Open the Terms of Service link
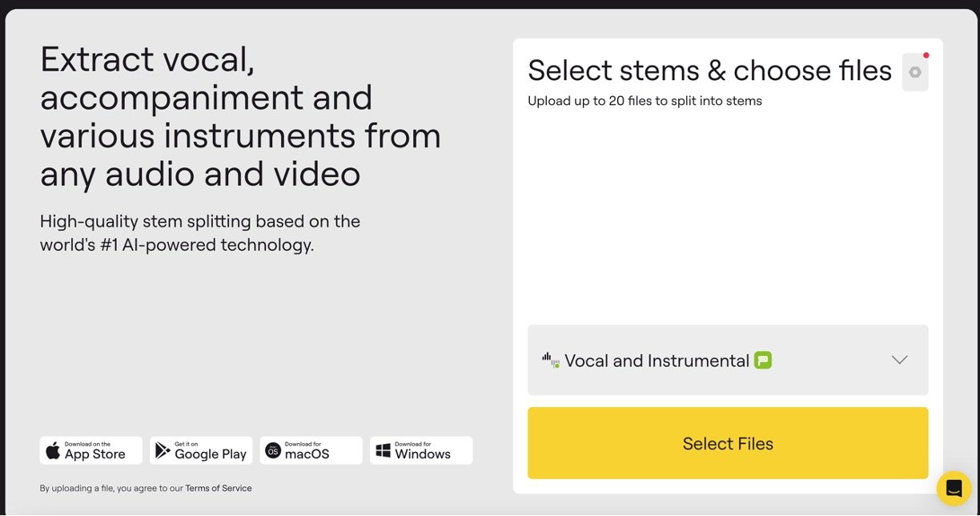This screenshot has height=516, width=980. [x=219, y=488]
